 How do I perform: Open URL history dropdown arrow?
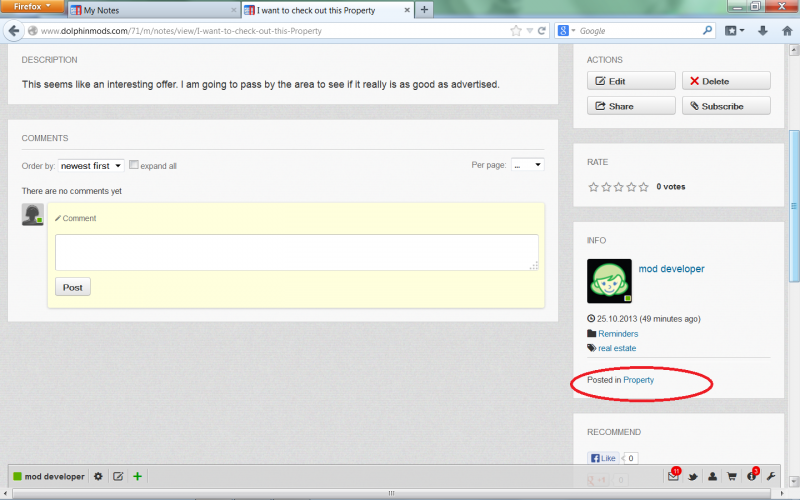tap(530, 31)
